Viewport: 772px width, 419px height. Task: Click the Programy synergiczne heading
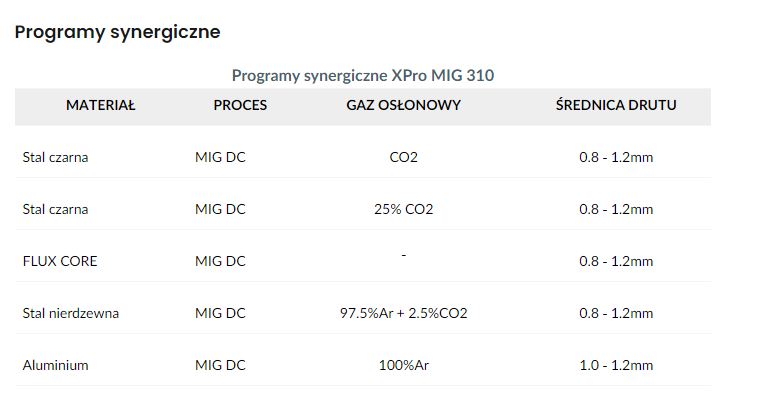(117, 32)
